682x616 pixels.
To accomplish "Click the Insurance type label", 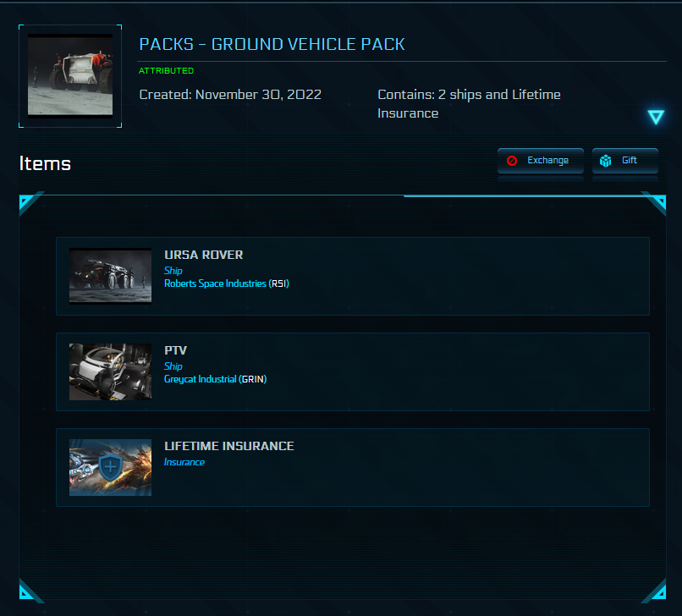I will pos(184,462).
